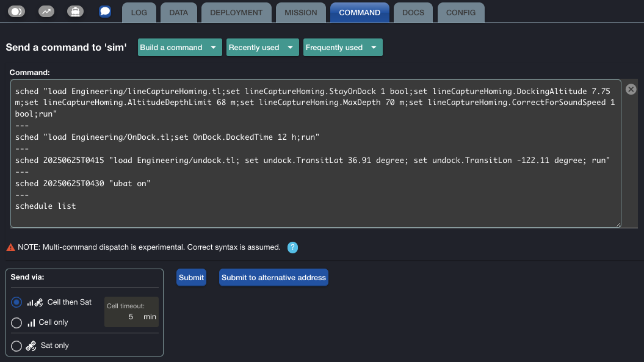Open the MISSION tab
Image resolution: width=644 pixels, height=362 pixels.
click(x=301, y=12)
